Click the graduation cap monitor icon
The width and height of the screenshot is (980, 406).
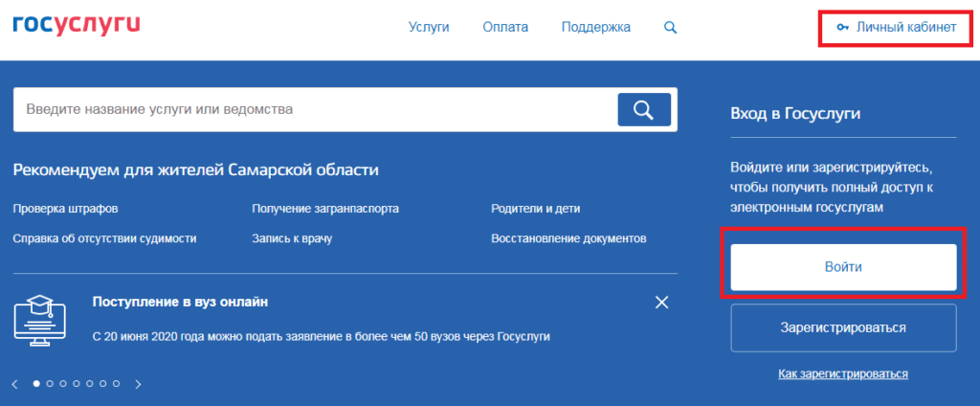pyautogui.click(x=39, y=321)
